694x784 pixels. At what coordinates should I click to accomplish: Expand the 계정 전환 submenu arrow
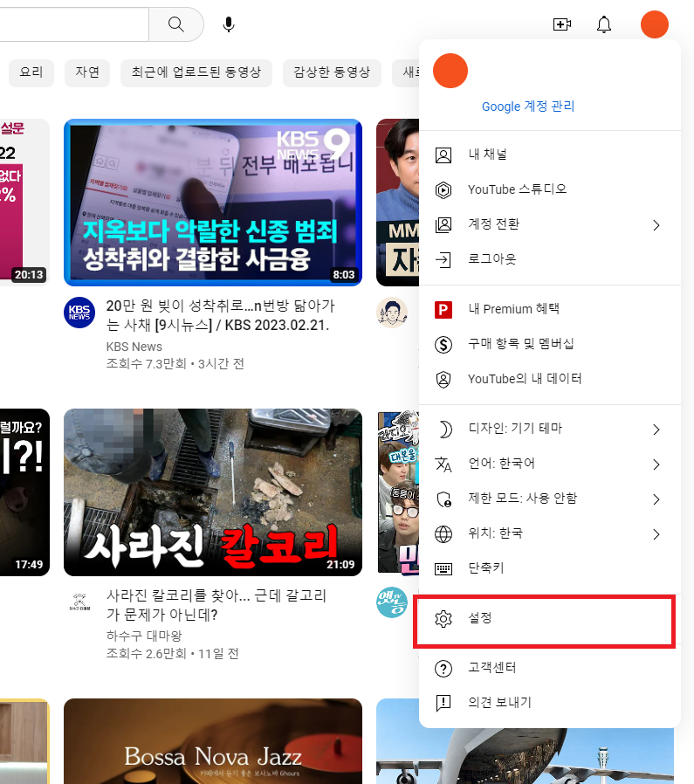click(656, 225)
